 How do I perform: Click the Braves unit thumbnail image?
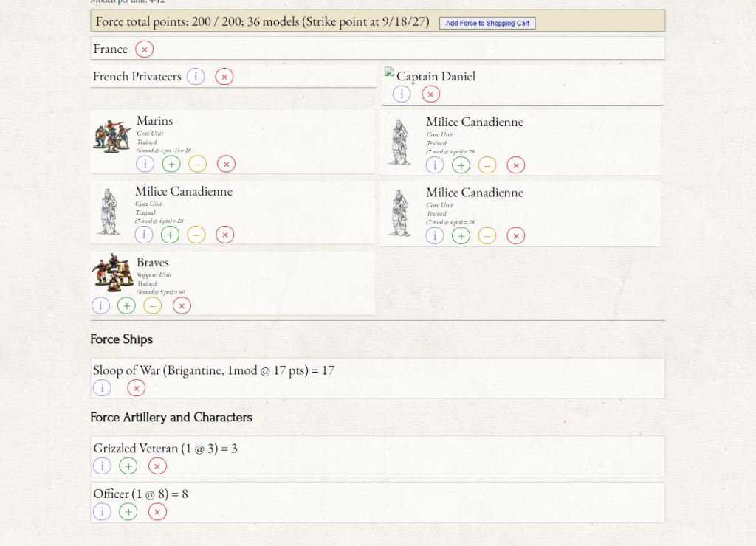click(x=112, y=273)
